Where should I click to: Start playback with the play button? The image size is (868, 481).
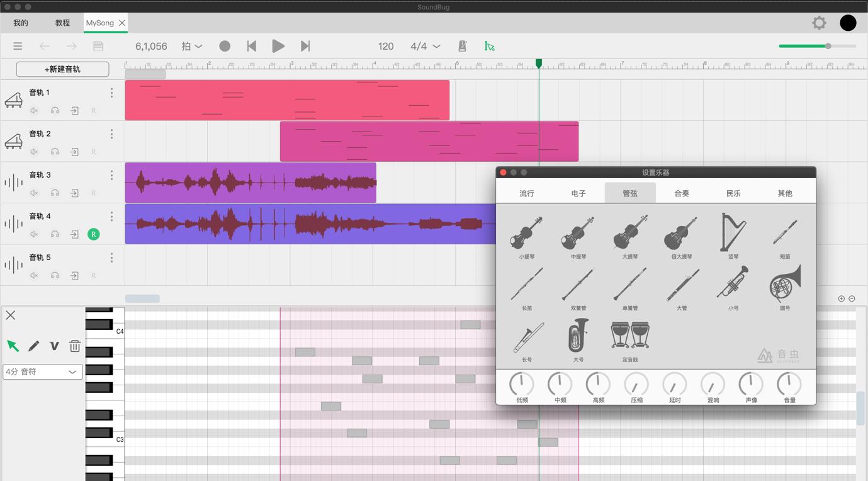(x=278, y=46)
